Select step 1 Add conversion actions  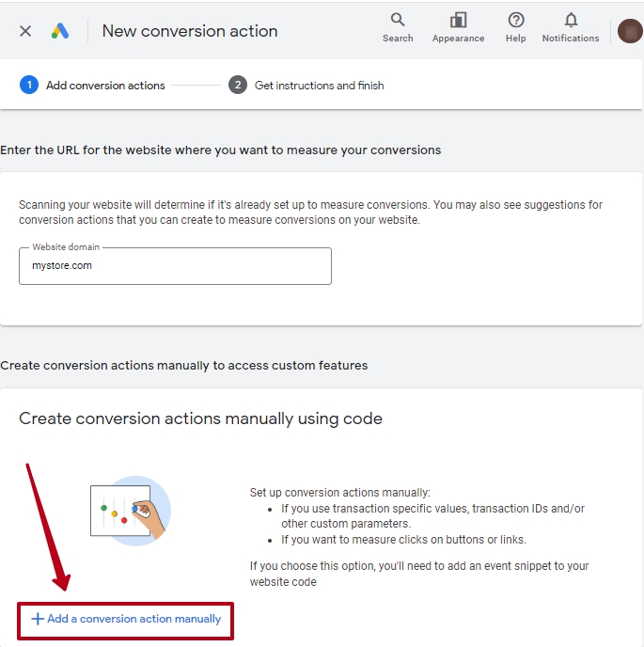pos(92,85)
